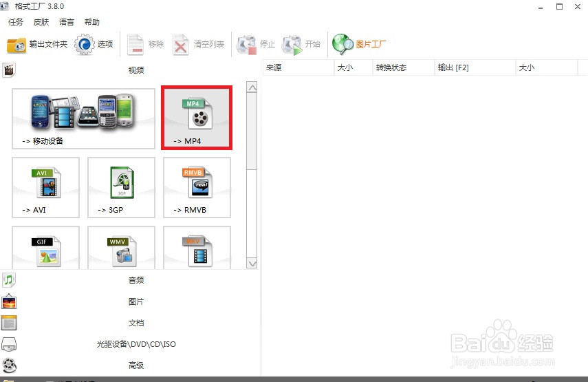Sort by 来源 column header

(x=298, y=67)
